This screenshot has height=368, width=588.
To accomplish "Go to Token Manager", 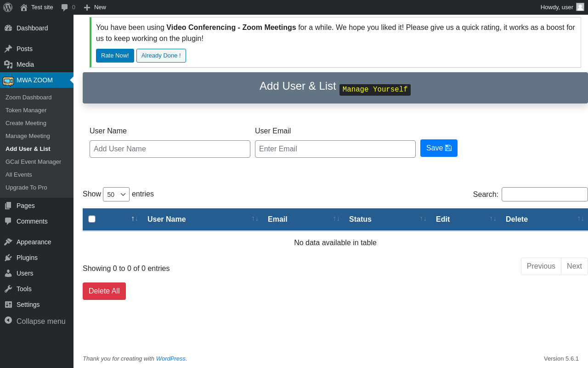I will pos(26,110).
